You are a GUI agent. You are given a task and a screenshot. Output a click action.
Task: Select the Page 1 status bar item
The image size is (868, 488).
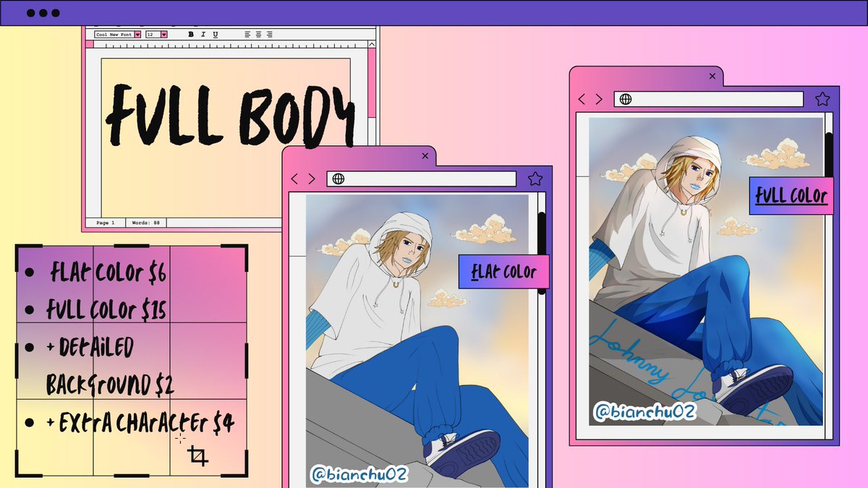pos(106,223)
